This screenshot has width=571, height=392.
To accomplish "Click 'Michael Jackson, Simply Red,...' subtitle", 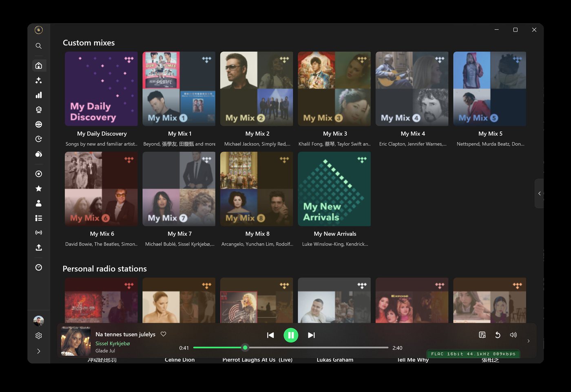I will click(257, 144).
